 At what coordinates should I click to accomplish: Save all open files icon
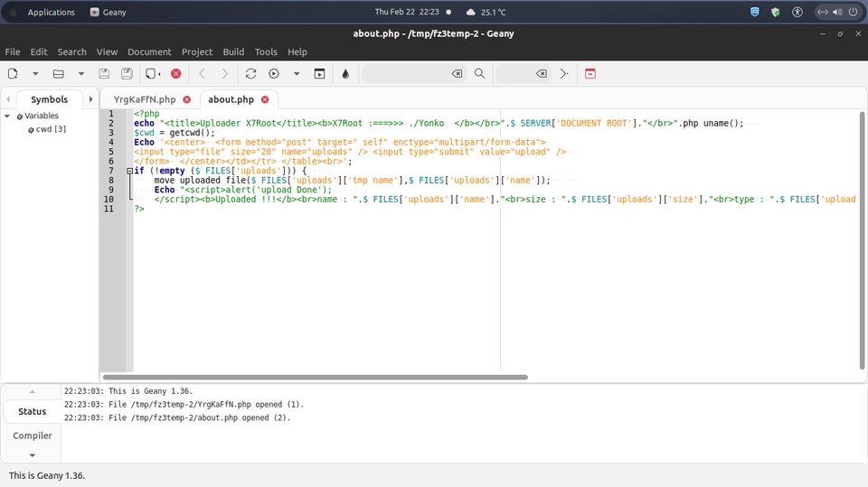(127, 73)
